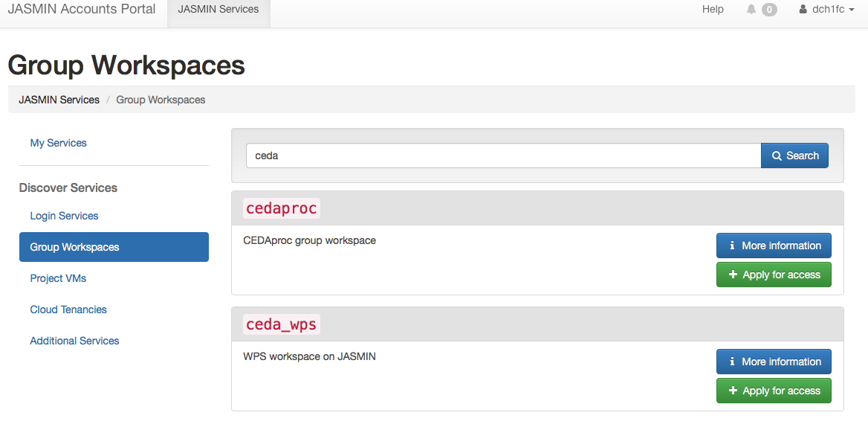The image size is (868, 430).
Task: Click the Search button with magnifier icon
Action: tap(794, 155)
